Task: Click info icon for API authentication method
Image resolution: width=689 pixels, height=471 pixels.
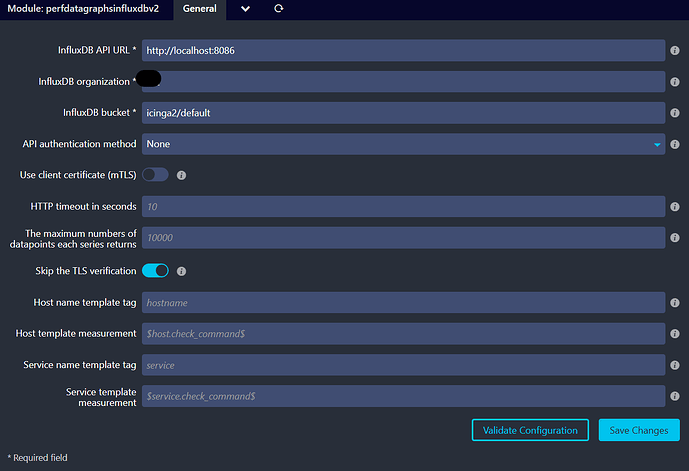Action: 674,144
